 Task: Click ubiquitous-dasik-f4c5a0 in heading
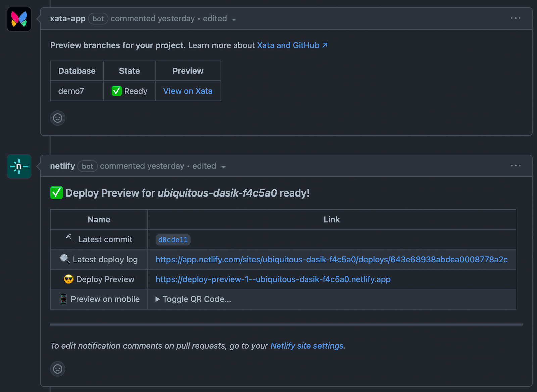217,193
